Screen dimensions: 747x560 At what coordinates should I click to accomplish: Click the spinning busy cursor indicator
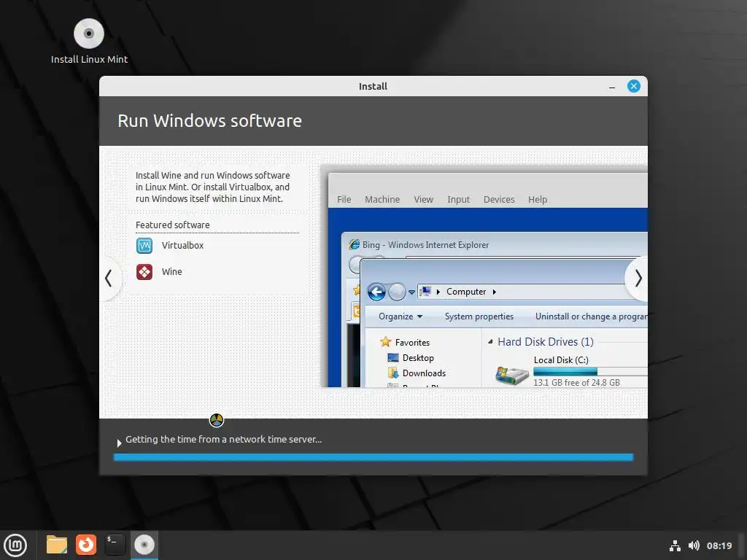[x=217, y=420]
